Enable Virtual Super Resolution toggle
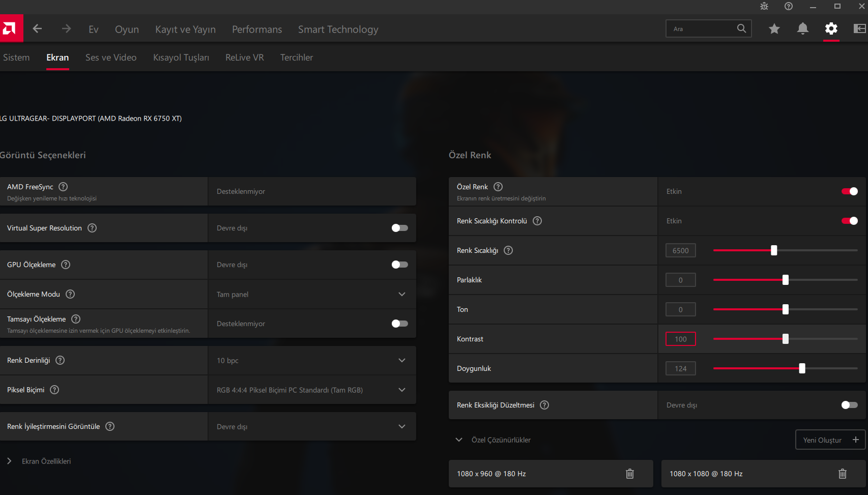This screenshot has width=868, height=495. point(400,228)
